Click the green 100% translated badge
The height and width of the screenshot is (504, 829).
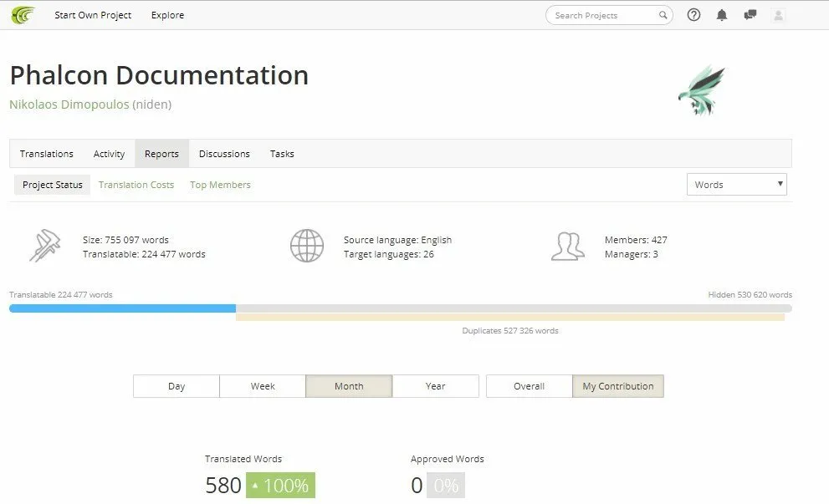[x=280, y=485]
